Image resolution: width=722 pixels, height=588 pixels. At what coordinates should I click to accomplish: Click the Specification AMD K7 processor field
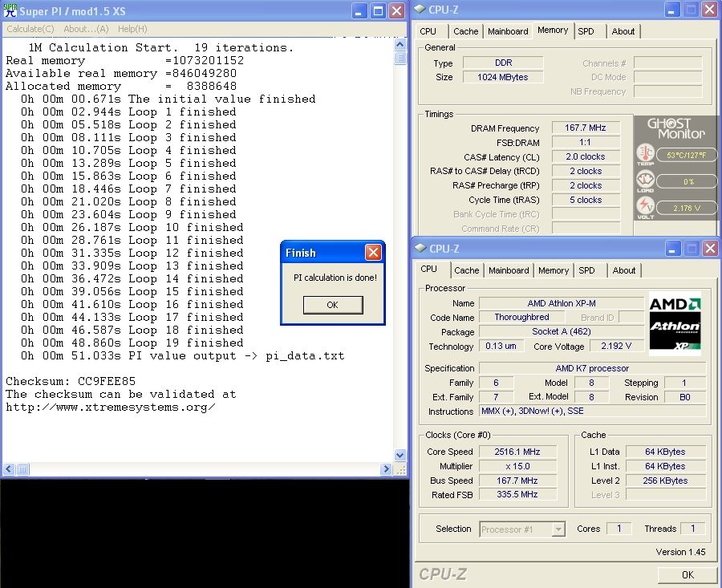tap(592, 368)
